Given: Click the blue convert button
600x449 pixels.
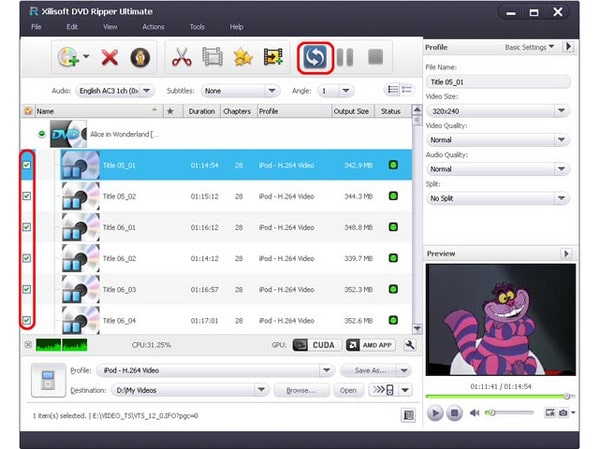Looking at the screenshot, I should click(x=314, y=57).
